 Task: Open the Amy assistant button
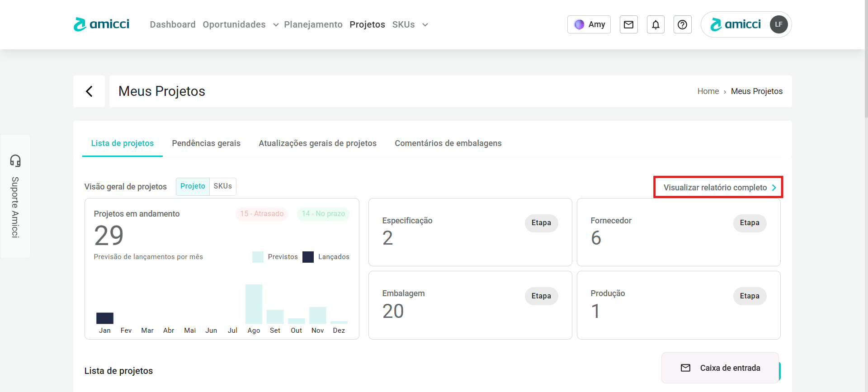589,24
